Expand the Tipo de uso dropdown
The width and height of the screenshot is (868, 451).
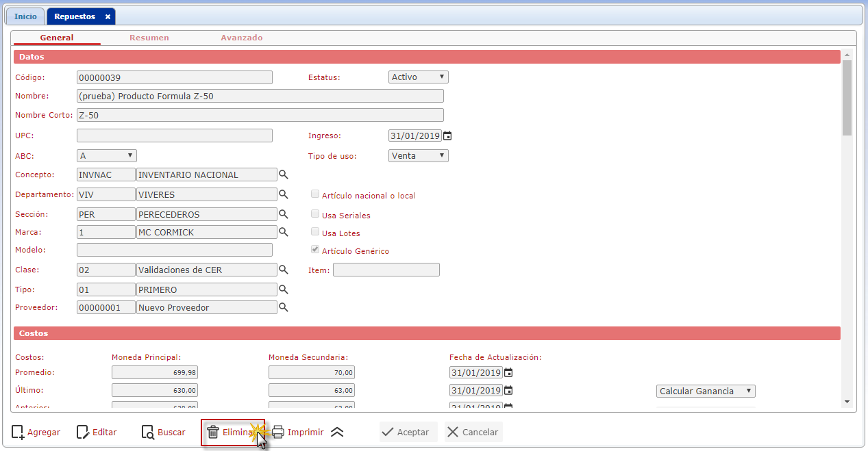tap(418, 155)
